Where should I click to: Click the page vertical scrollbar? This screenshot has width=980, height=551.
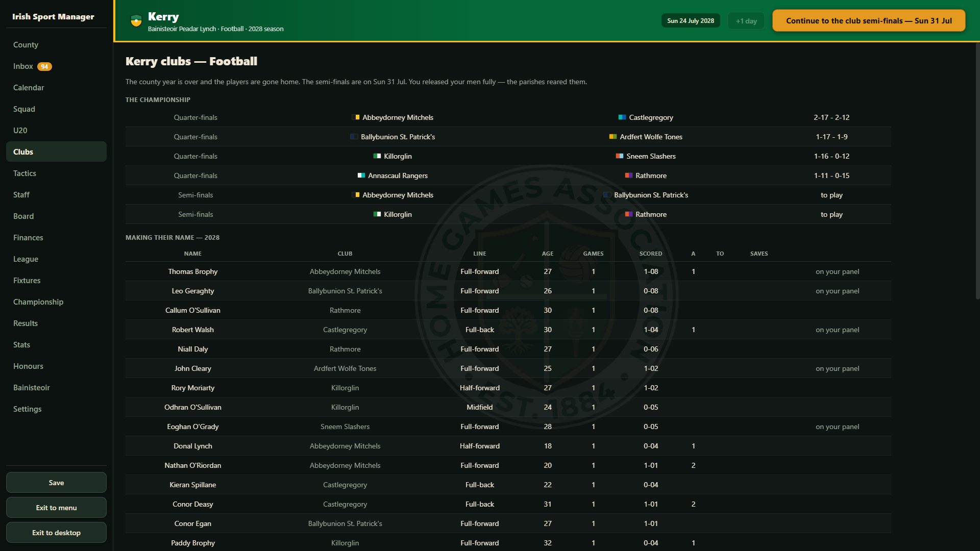pyautogui.click(x=977, y=171)
